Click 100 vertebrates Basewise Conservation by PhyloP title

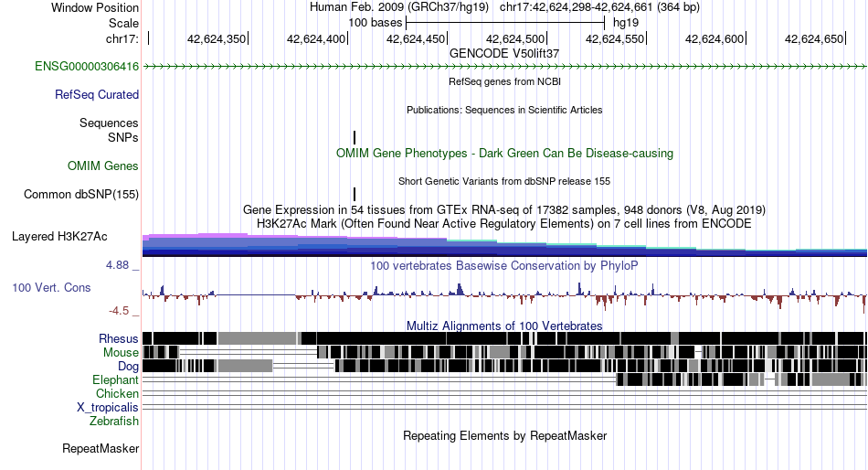[504, 265]
